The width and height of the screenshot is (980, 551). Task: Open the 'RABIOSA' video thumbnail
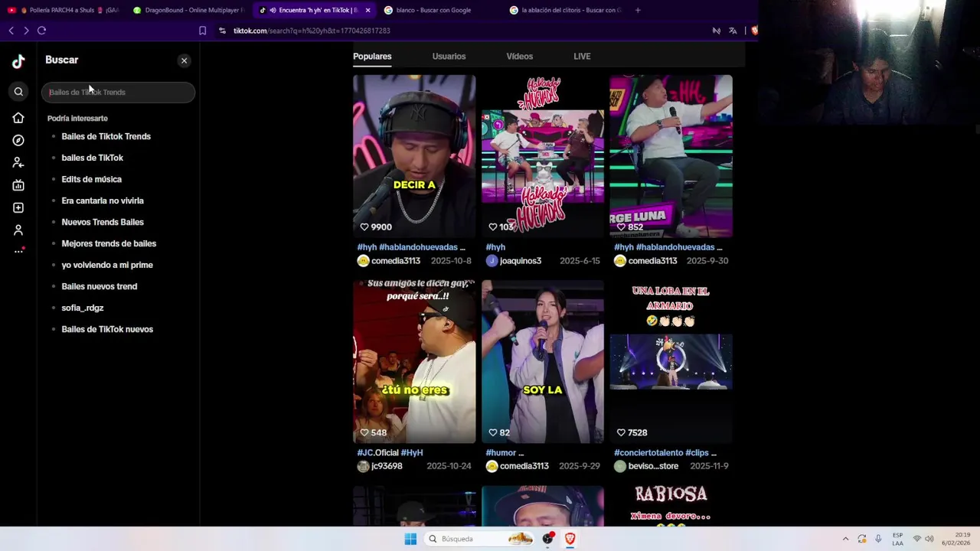click(671, 506)
